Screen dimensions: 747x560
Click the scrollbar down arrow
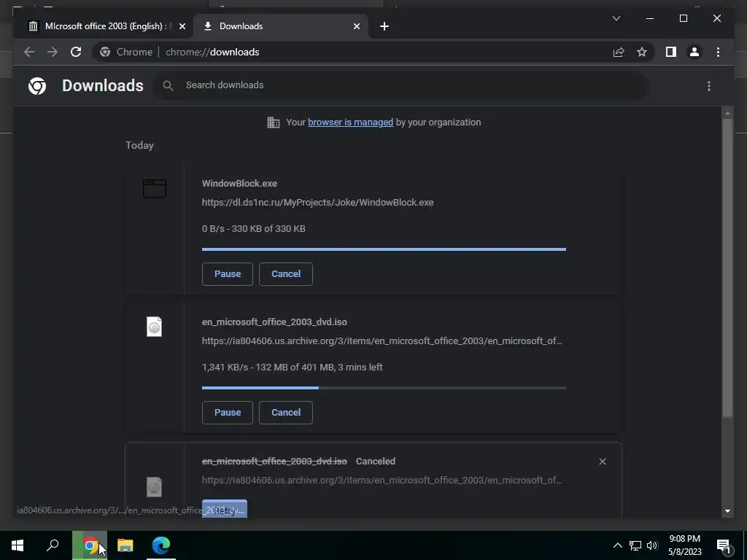[x=727, y=511]
